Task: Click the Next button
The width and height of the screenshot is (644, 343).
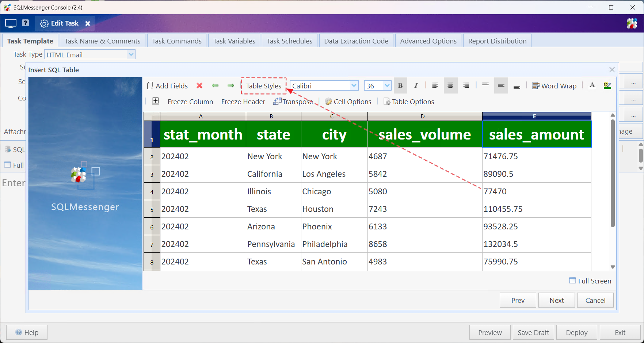Action: [x=557, y=300]
